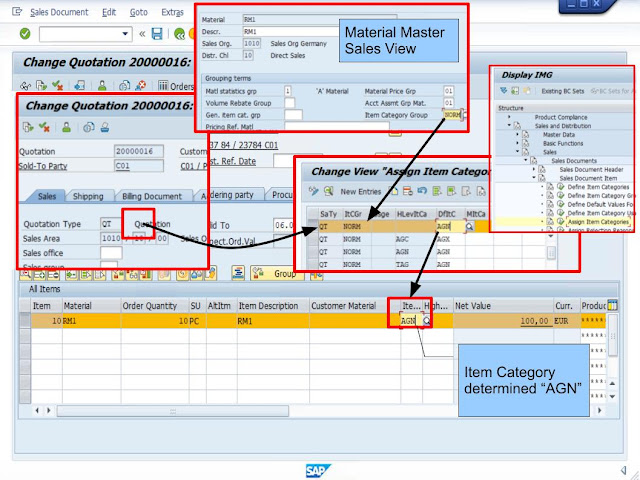Select Assign Item Categories tree entry
Viewport: 640px width, 480px height.
598,222
